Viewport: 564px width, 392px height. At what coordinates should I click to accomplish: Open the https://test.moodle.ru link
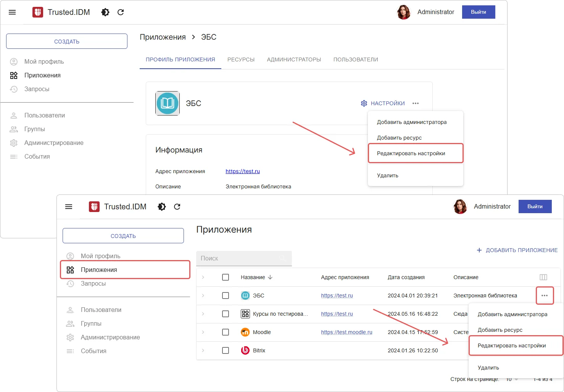tap(346, 332)
